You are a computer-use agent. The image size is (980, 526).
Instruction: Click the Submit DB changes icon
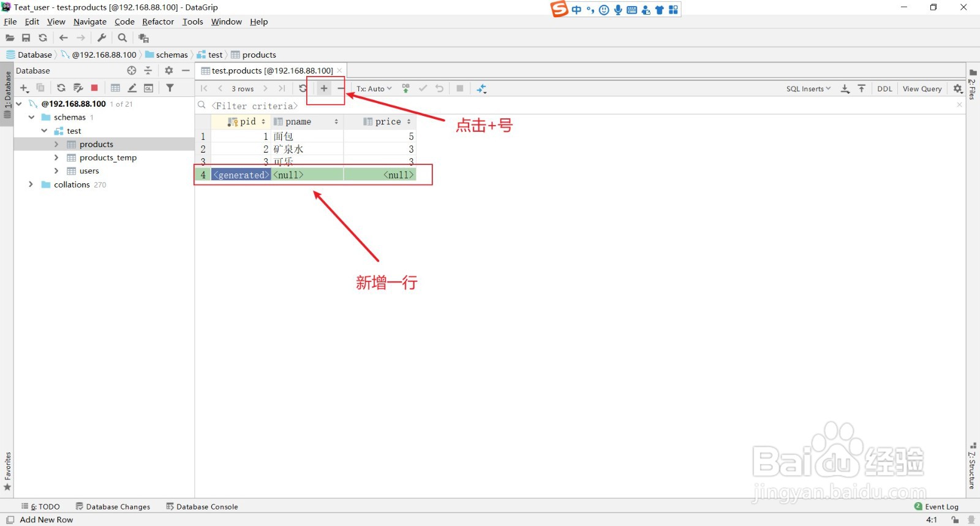coord(405,88)
